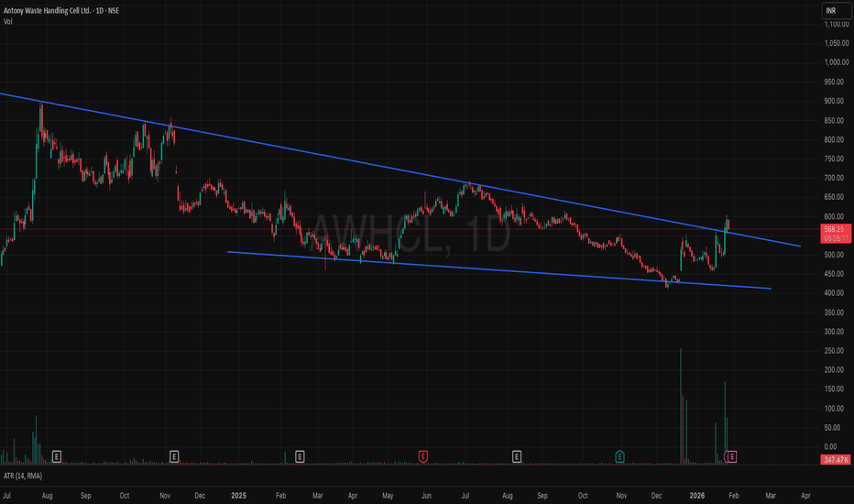Open the earnings marker near August 2025
The width and height of the screenshot is (854, 504).
[516, 456]
